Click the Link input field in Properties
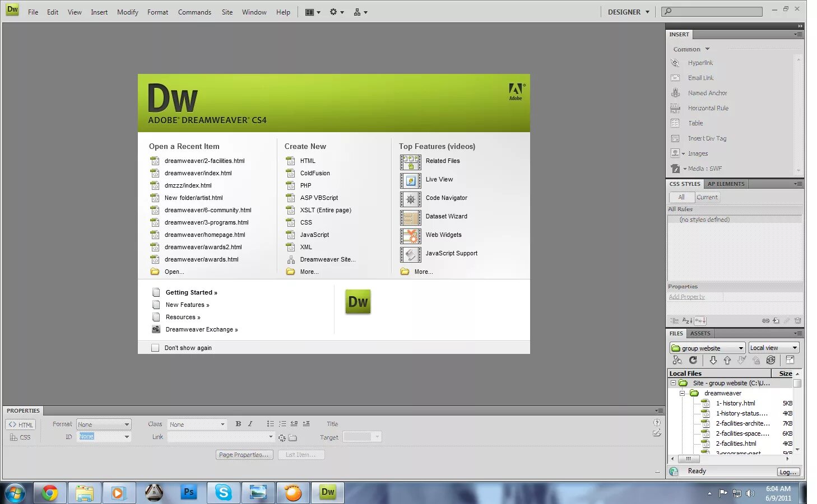Image resolution: width=817 pixels, height=504 pixels. point(220,437)
